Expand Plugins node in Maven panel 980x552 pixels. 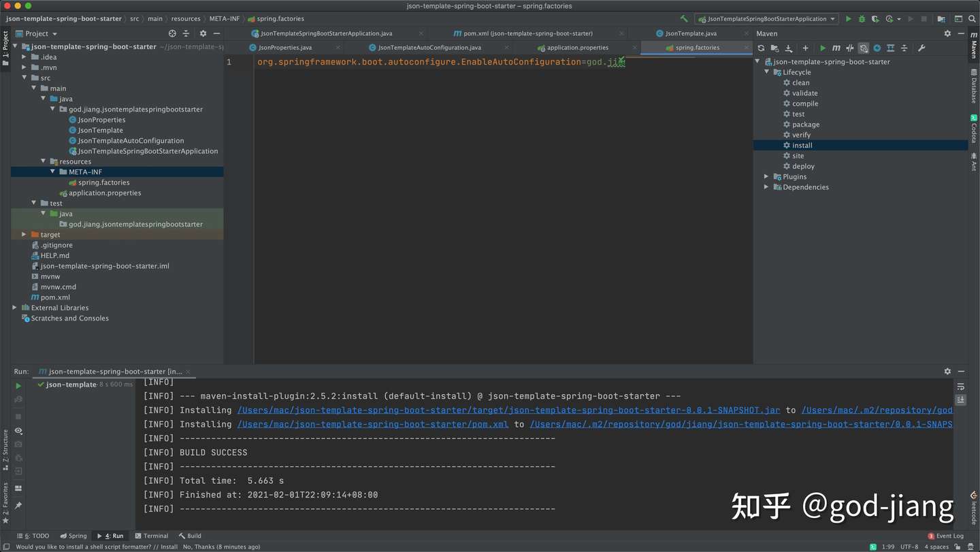767,177
